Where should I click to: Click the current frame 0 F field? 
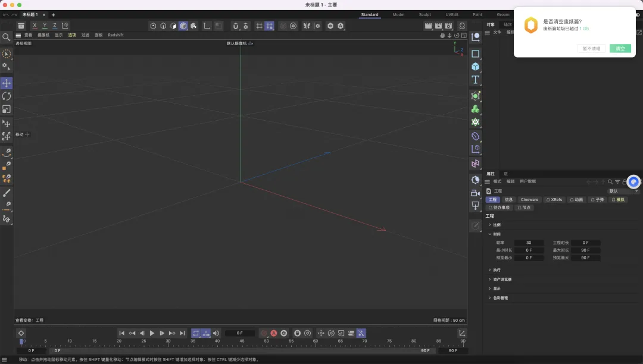(239, 333)
